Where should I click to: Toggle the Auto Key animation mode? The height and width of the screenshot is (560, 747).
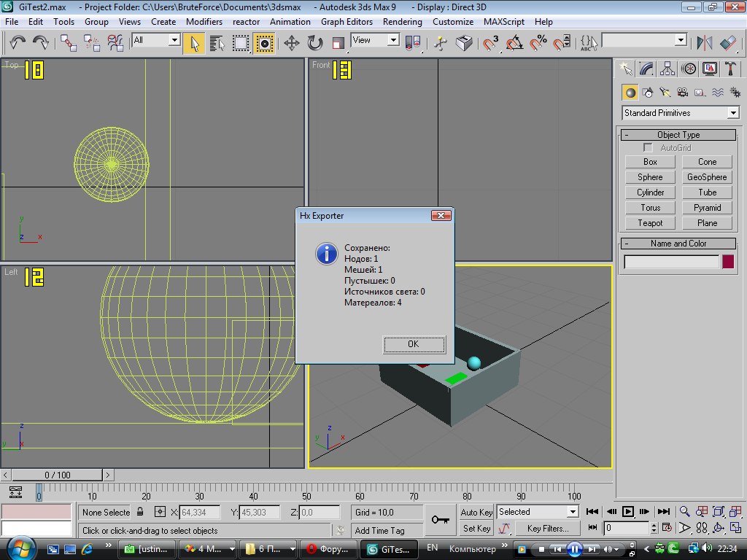[x=477, y=512]
